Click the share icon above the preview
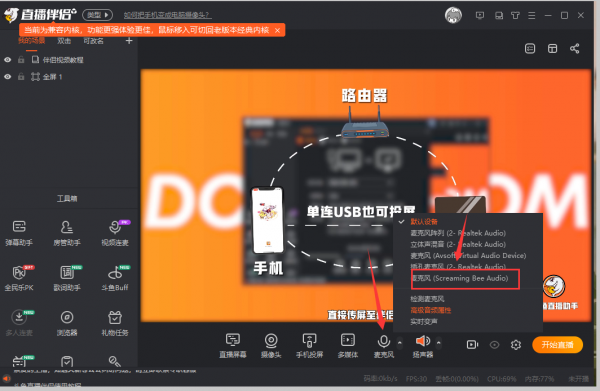This screenshot has width=600, height=391. [574, 49]
